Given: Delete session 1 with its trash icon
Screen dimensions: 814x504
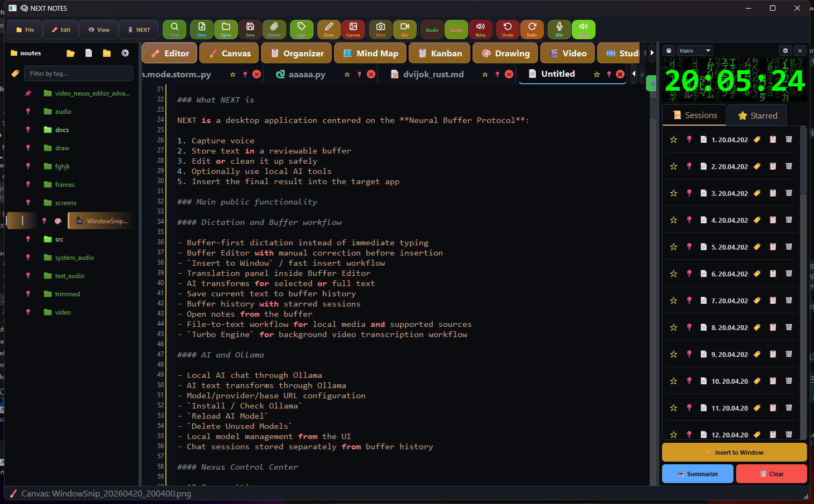Looking at the screenshot, I should click(x=789, y=140).
